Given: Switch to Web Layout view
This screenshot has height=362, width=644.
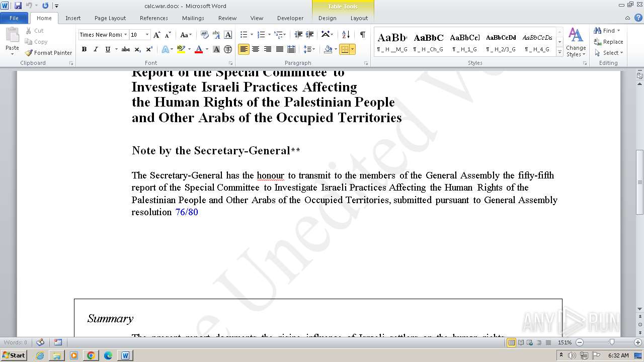Looking at the screenshot, I should point(529,342).
